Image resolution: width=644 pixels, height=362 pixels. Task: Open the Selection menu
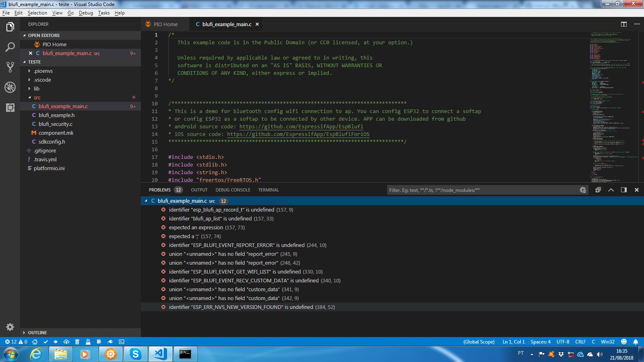coord(37,13)
